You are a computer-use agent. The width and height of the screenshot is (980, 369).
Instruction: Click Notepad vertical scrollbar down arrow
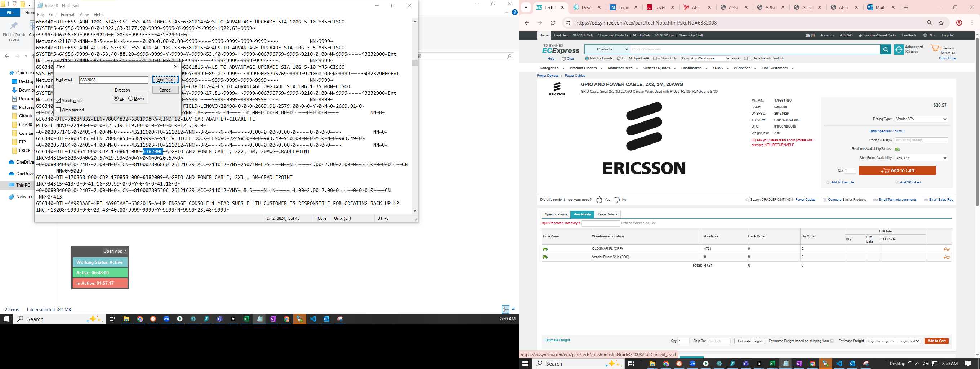415,211
